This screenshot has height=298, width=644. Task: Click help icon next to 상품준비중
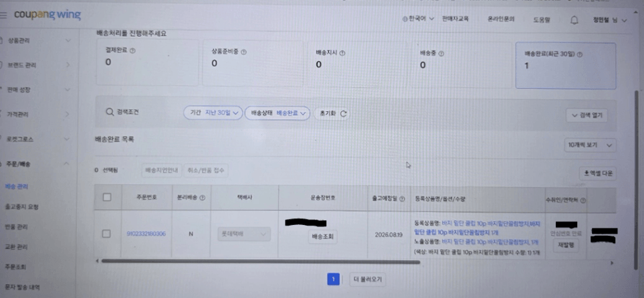tap(243, 52)
